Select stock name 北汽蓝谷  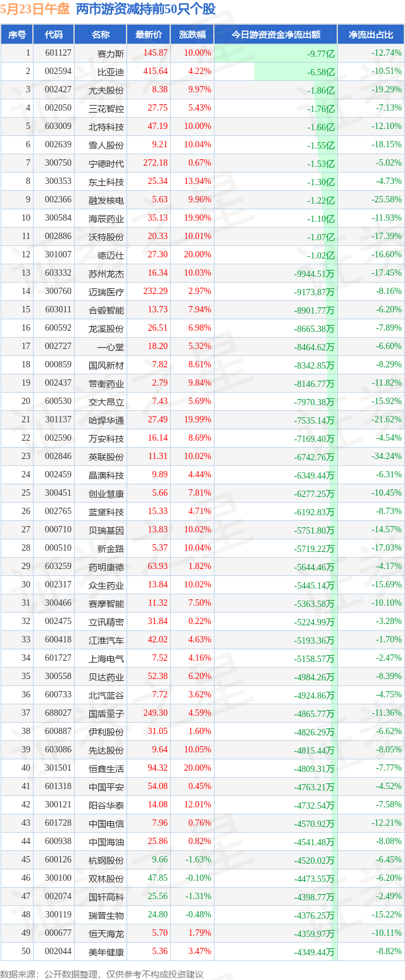click(x=106, y=695)
